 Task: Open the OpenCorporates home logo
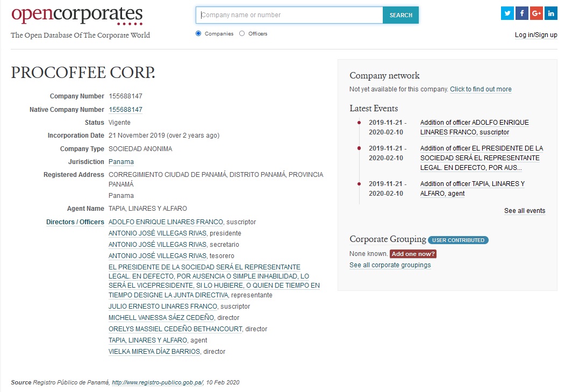(77, 16)
